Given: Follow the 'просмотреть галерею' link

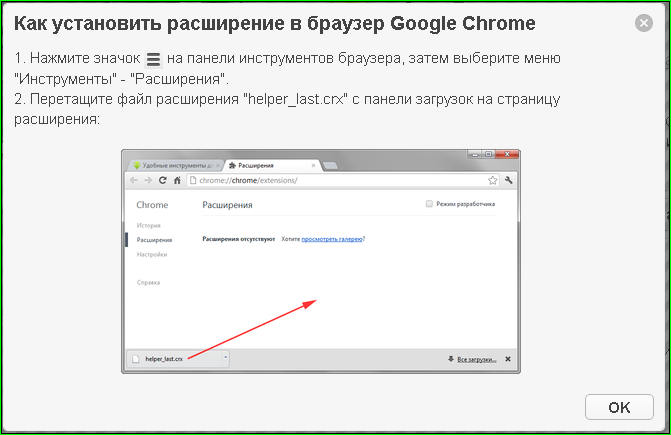Looking at the screenshot, I should click(332, 239).
